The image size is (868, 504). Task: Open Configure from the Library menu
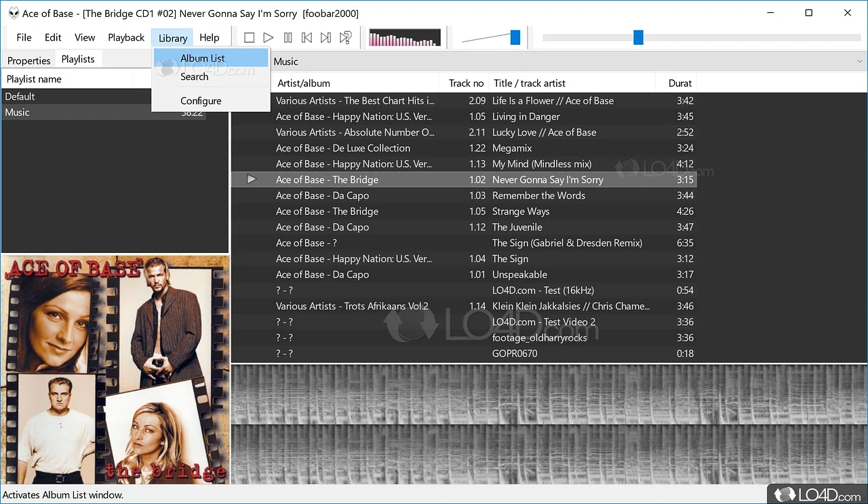coord(201,101)
